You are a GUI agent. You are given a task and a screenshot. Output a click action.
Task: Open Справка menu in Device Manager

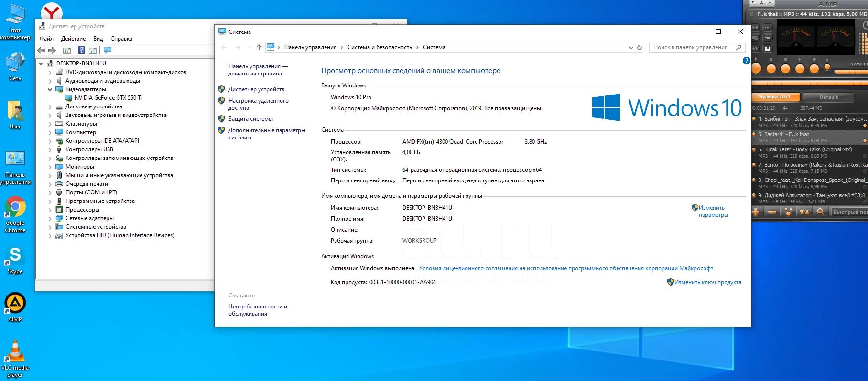(121, 39)
